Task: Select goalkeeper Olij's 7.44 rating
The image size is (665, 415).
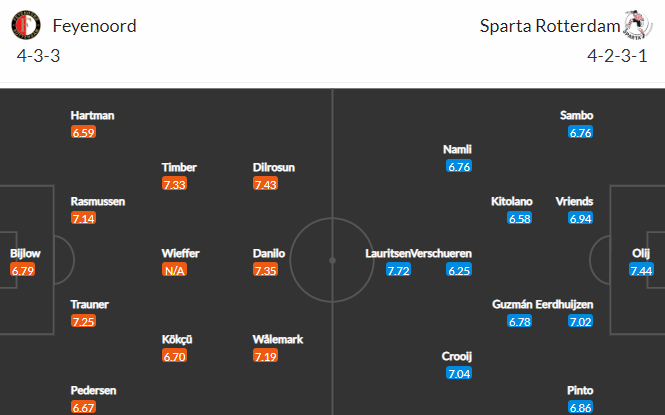Action: [x=641, y=270]
